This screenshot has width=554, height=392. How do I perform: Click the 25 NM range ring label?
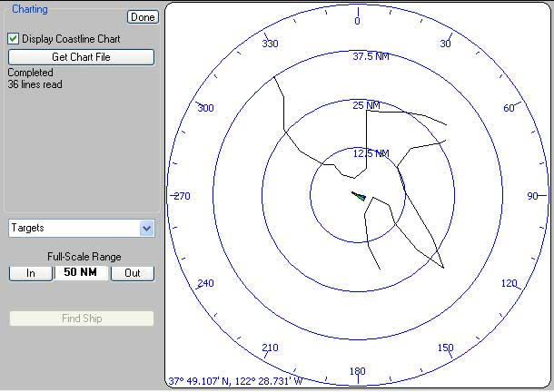366,105
